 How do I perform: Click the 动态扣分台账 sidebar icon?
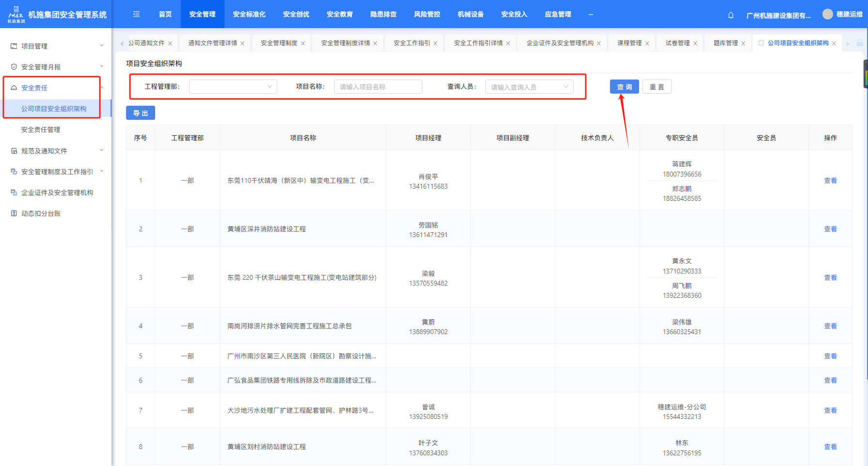pos(14,213)
